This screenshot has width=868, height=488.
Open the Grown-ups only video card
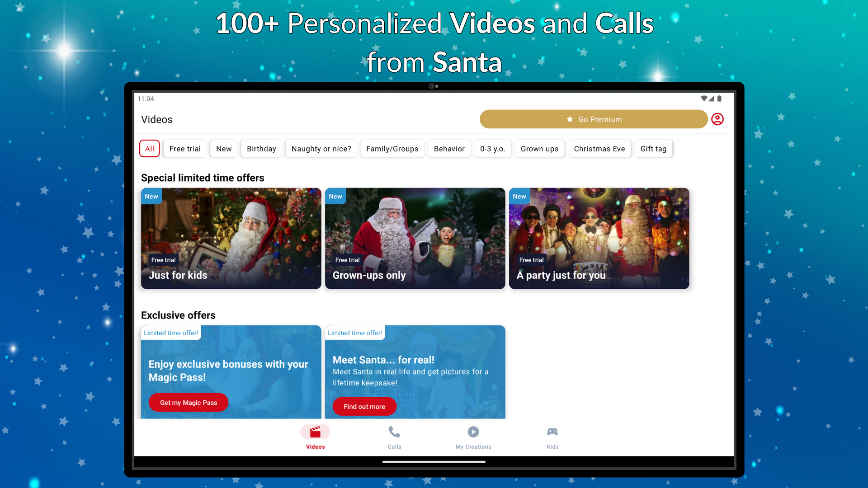[x=415, y=239]
